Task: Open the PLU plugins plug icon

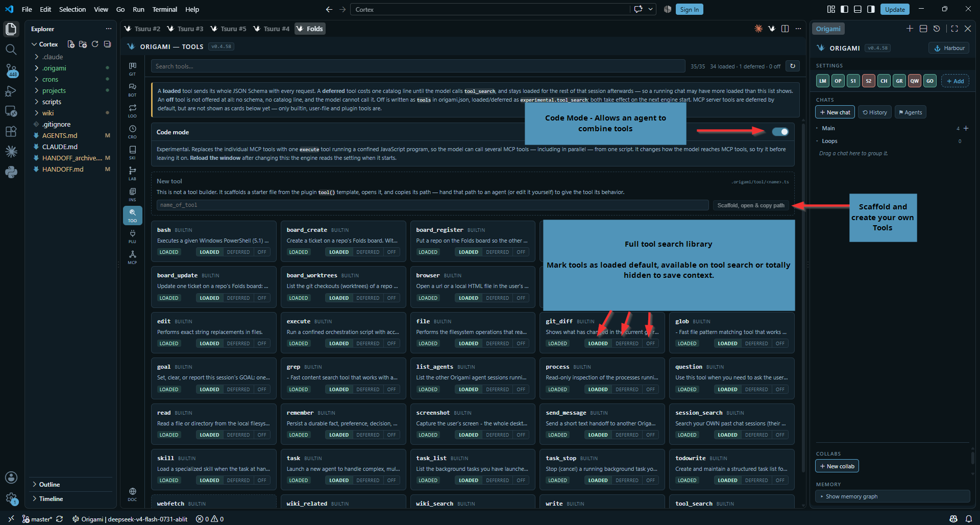Action: [x=132, y=236]
